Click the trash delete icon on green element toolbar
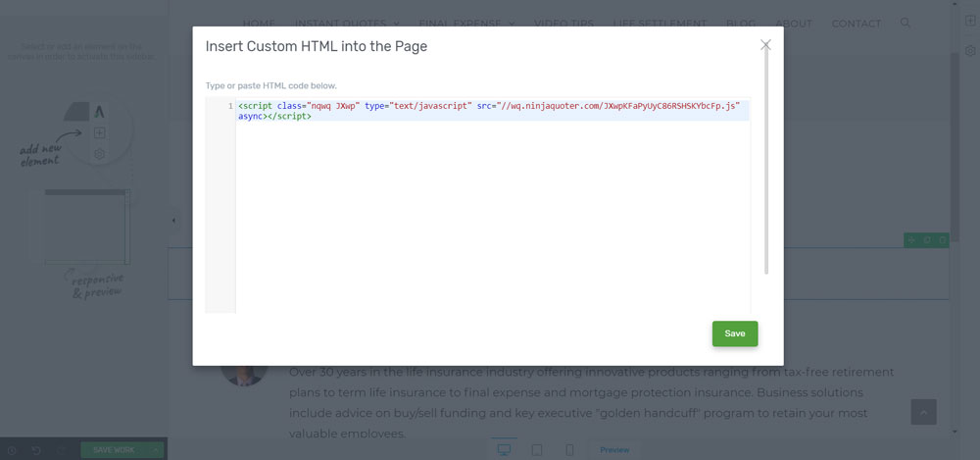Viewport: 980px width, 460px height. click(x=943, y=239)
